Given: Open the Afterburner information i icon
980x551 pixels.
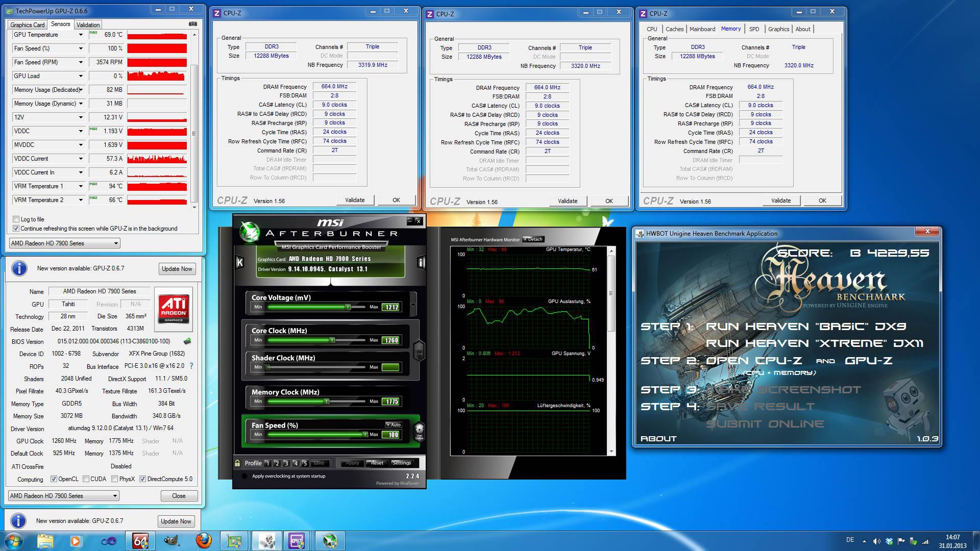Looking at the screenshot, I should (x=421, y=262).
